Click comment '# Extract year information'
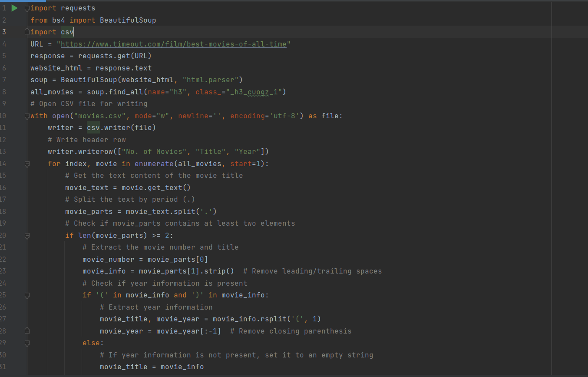588x377 pixels. coord(156,307)
